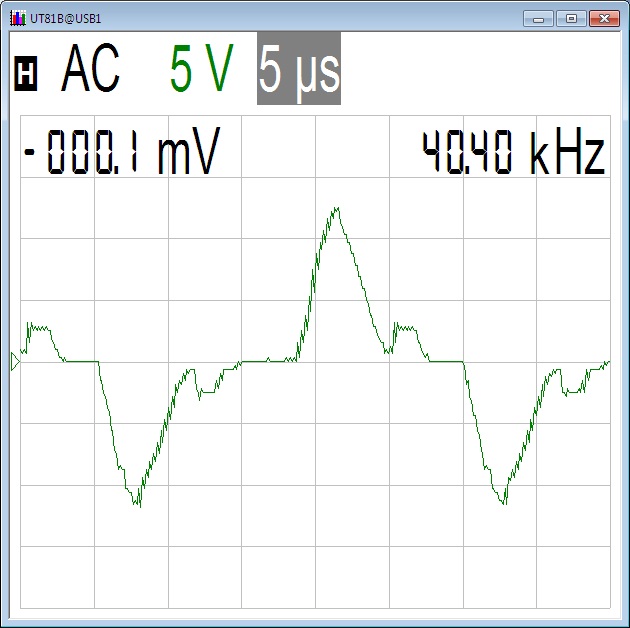Select the highlighted 5 µs timebase setting
The height and width of the screenshot is (628, 630).
tap(298, 69)
